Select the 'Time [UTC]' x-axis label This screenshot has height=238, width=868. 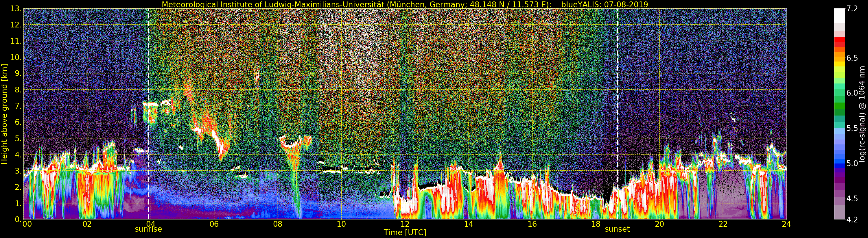click(x=405, y=232)
